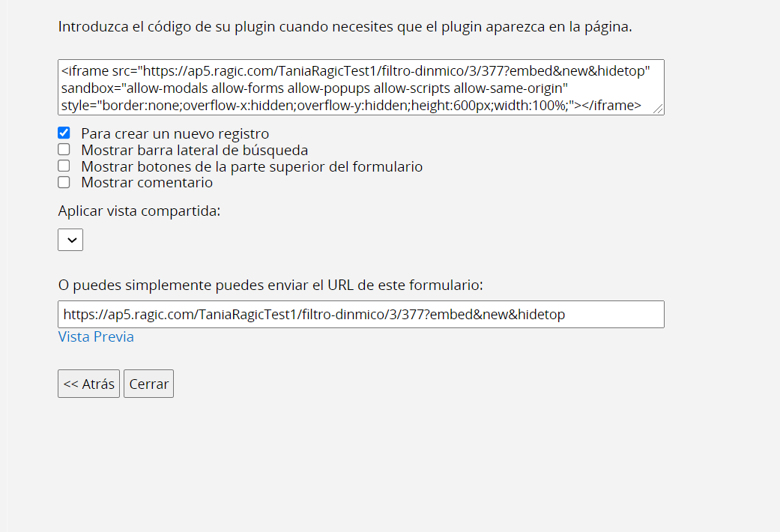Image resolution: width=780 pixels, height=532 pixels.
Task: Tick the "Mostrar botones de la parte superior" checkbox
Action: [64, 166]
